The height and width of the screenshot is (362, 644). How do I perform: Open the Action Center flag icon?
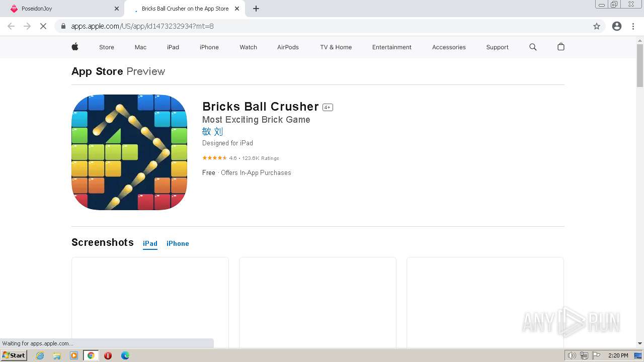[x=596, y=355]
